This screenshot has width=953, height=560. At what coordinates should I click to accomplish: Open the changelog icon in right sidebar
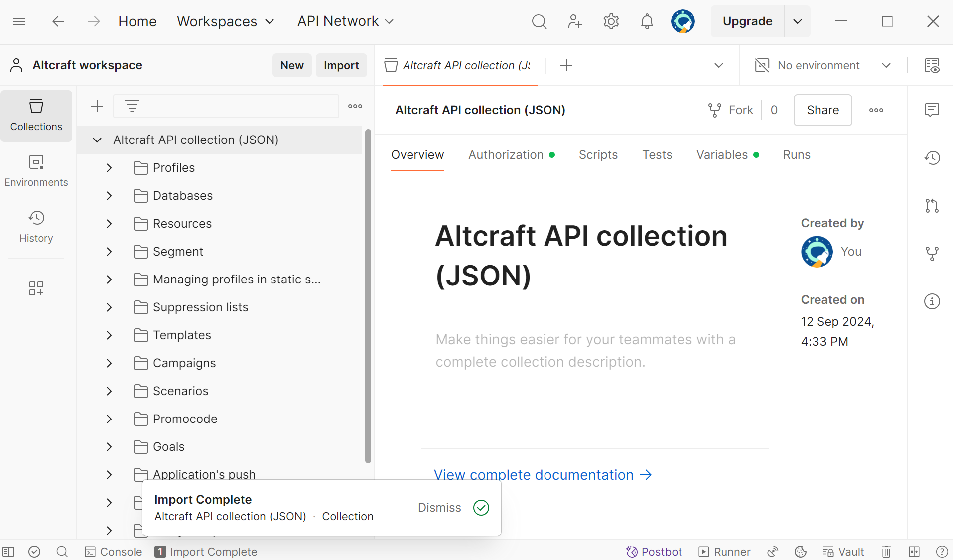(x=932, y=158)
